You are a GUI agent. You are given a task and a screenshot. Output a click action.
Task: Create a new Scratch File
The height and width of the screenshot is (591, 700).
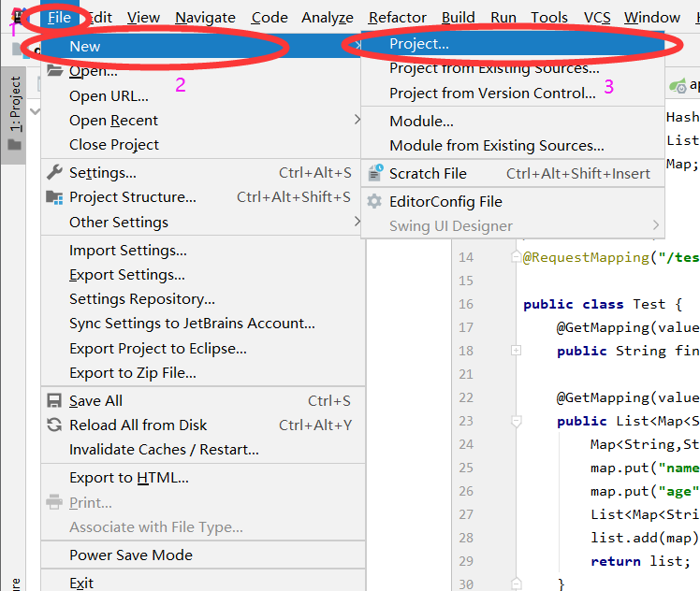point(513,174)
